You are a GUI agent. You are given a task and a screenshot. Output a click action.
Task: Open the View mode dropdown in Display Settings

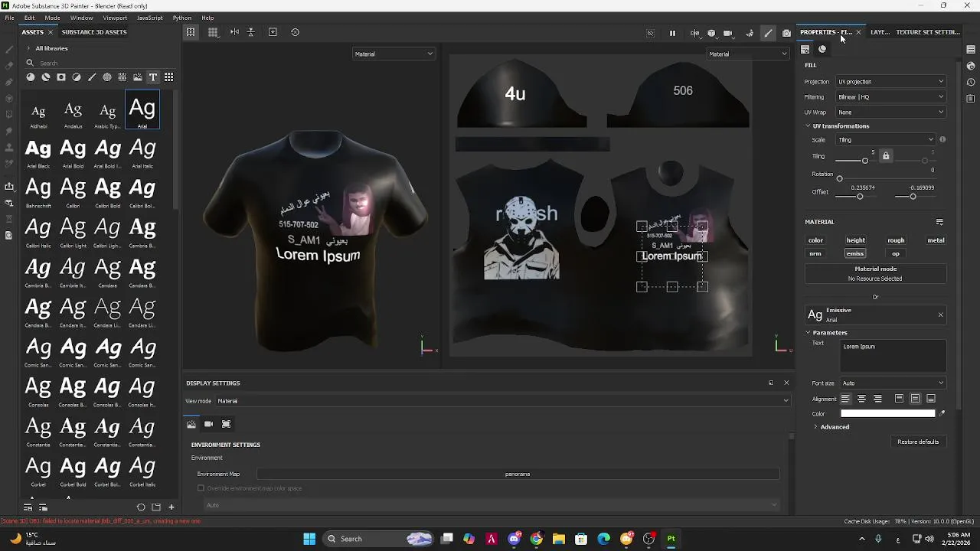[502, 401]
